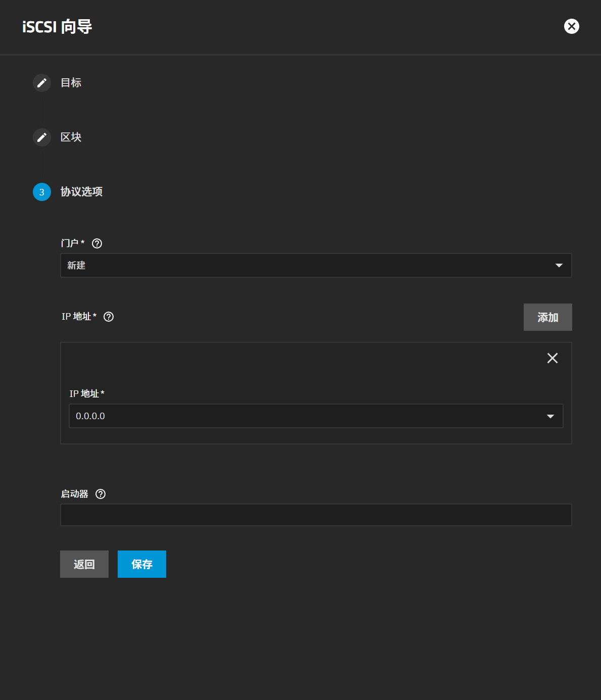The image size is (601, 700).
Task: Open help tooltip for 门户 field
Action: (97, 243)
